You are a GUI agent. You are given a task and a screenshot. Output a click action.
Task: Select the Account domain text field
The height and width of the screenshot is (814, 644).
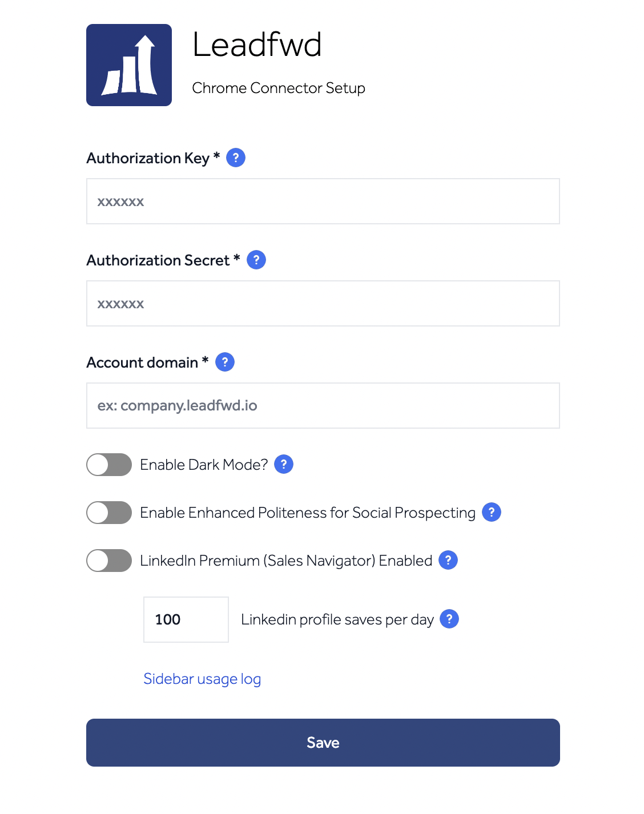pyautogui.click(x=323, y=406)
